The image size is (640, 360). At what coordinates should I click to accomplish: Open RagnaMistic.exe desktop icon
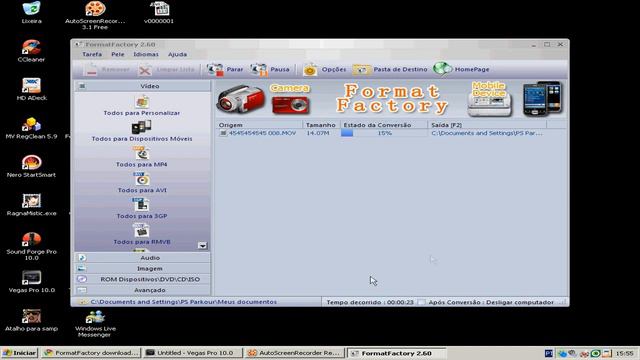coord(31,204)
